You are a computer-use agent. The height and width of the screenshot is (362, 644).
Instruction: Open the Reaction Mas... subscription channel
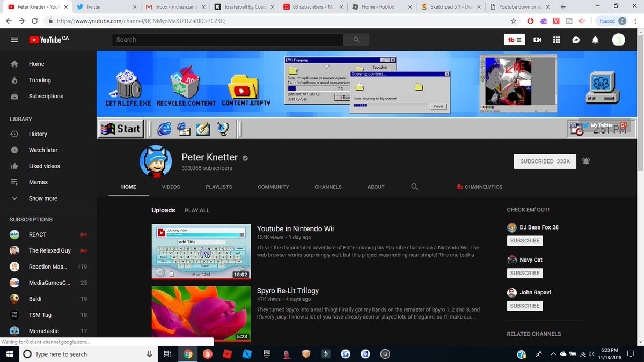pyautogui.click(x=48, y=267)
